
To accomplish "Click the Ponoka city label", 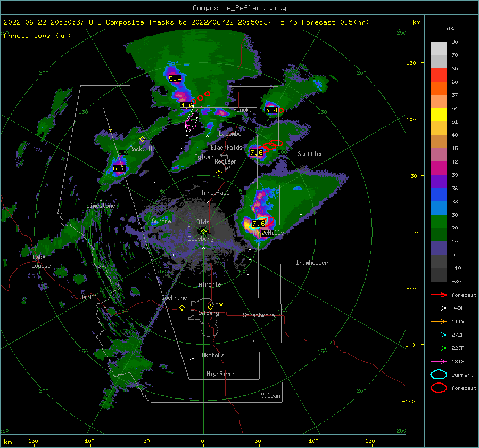I will [243, 110].
